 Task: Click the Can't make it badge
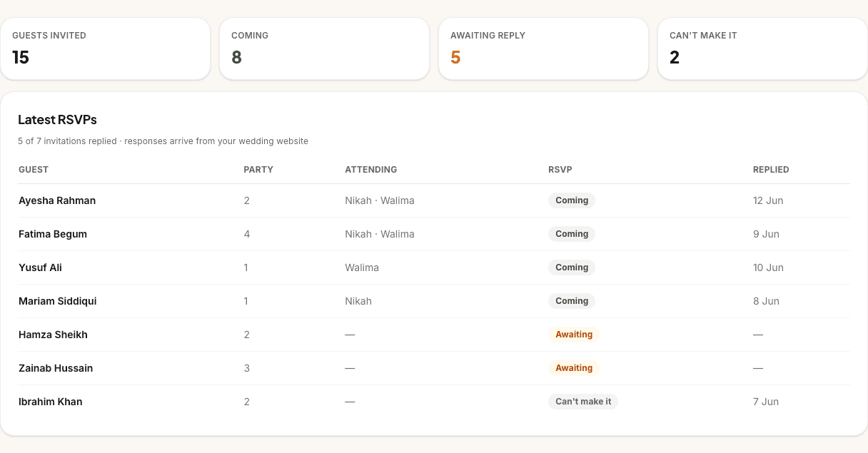coord(583,402)
